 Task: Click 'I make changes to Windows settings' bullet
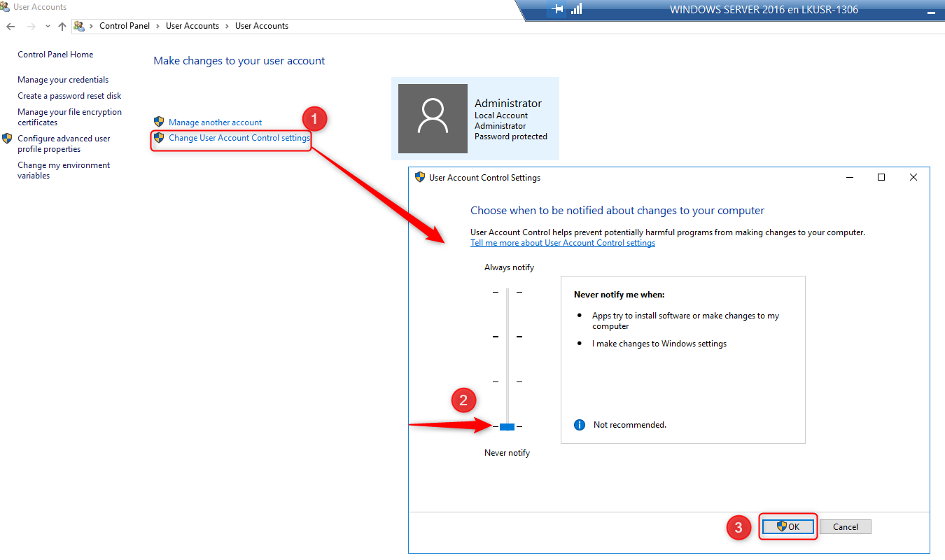coord(659,344)
